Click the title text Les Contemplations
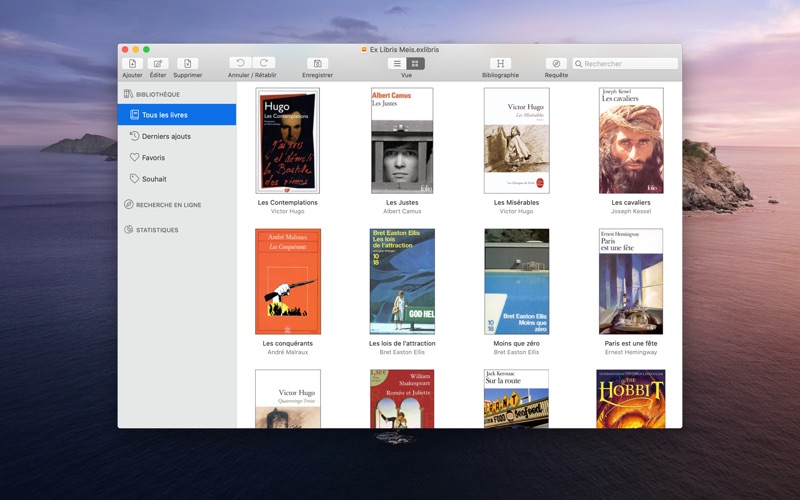 point(288,203)
